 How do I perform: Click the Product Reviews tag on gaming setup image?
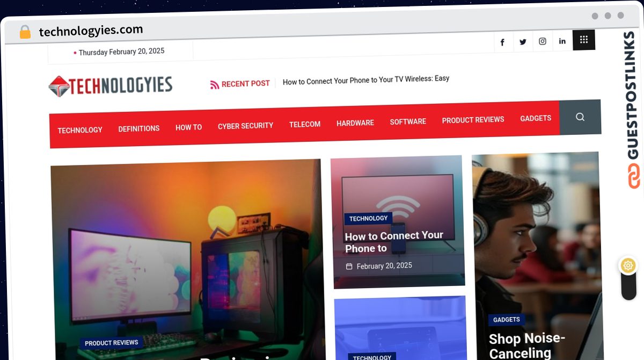pos(112,343)
